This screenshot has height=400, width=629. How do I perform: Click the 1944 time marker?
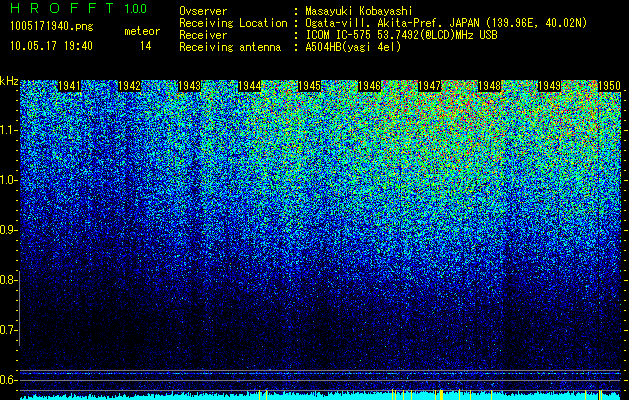pos(250,86)
